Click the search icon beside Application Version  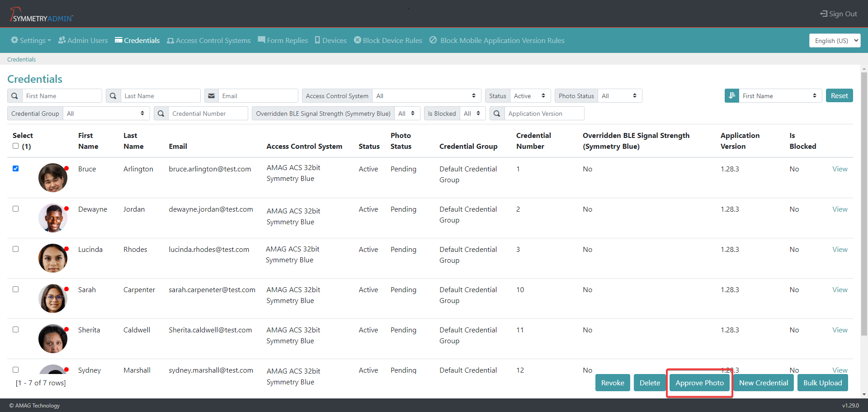497,114
